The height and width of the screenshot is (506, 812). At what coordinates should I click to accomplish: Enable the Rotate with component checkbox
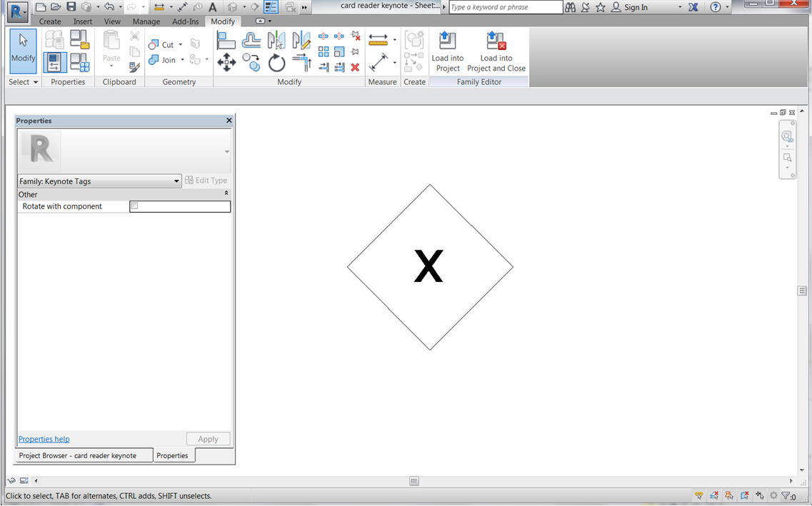pyautogui.click(x=134, y=206)
